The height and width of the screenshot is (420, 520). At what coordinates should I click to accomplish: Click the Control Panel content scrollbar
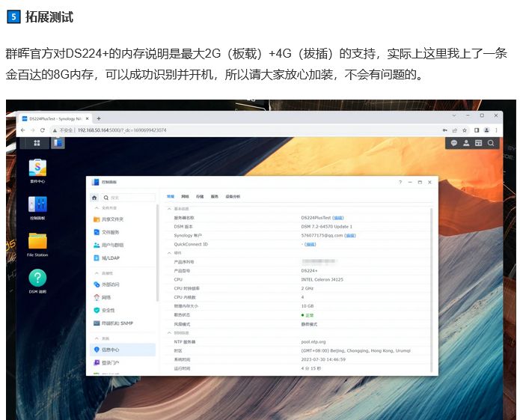click(x=431, y=290)
